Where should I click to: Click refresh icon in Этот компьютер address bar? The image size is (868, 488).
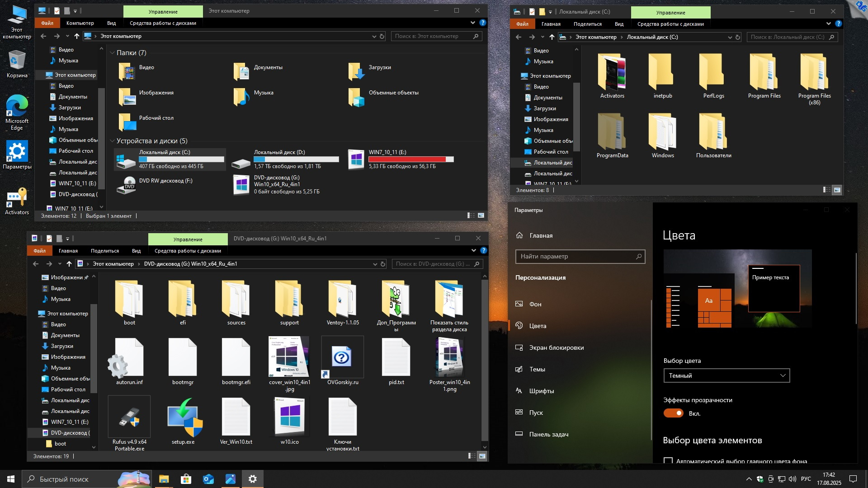tap(382, 36)
